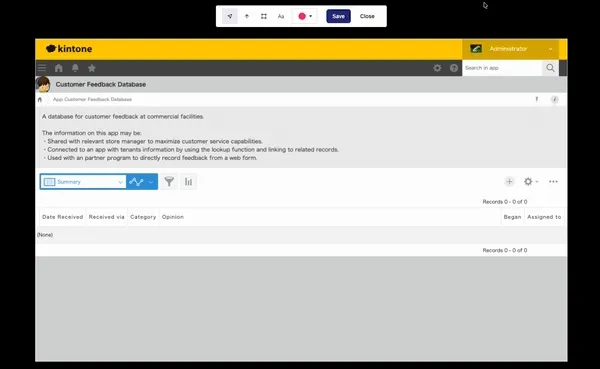Click the Customer Feedback Database title
600x369 pixels.
tap(101, 84)
